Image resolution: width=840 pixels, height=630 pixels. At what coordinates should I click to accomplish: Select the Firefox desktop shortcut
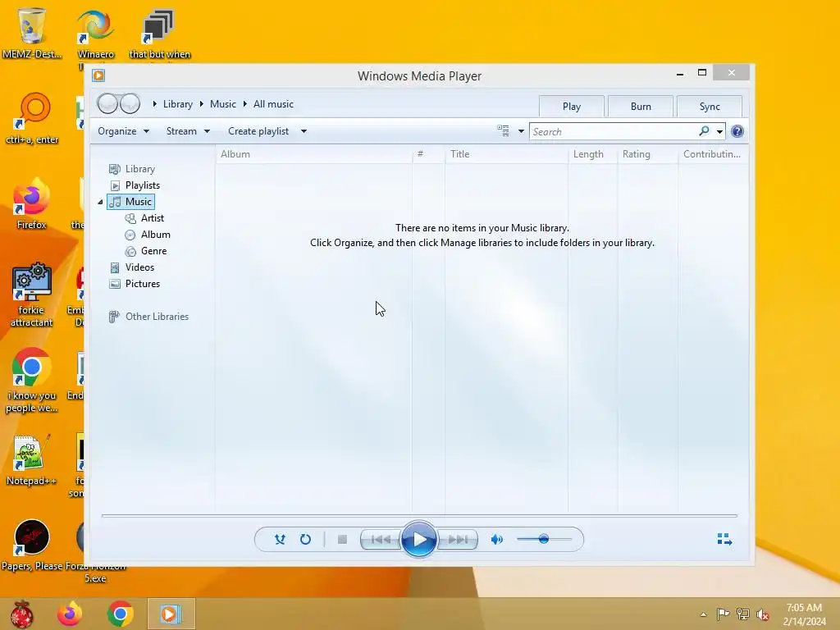click(32, 203)
